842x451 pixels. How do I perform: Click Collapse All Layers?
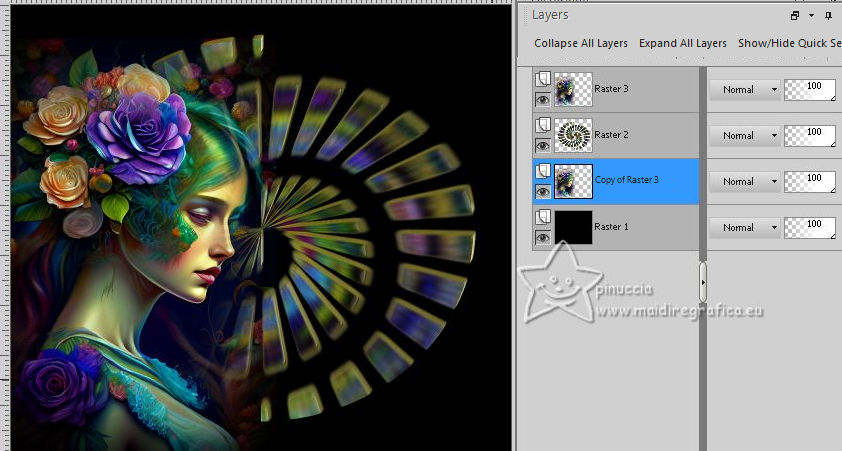(580, 44)
